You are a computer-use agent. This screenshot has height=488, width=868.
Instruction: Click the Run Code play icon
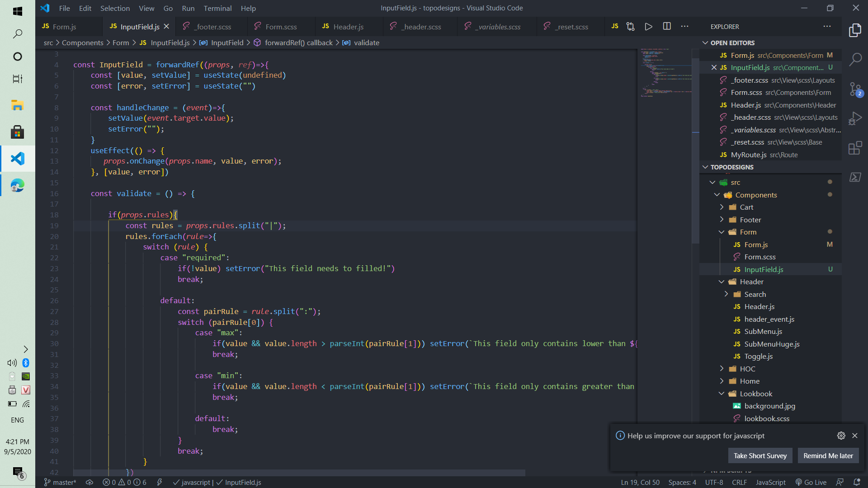pyautogui.click(x=648, y=27)
